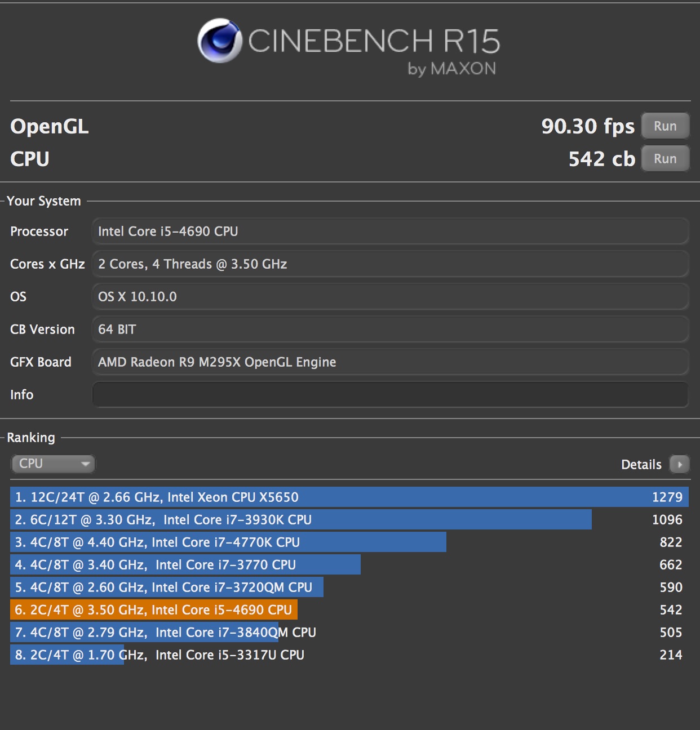Click the 1096 score value
Screen dimensions: 700x730
tap(667, 520)
